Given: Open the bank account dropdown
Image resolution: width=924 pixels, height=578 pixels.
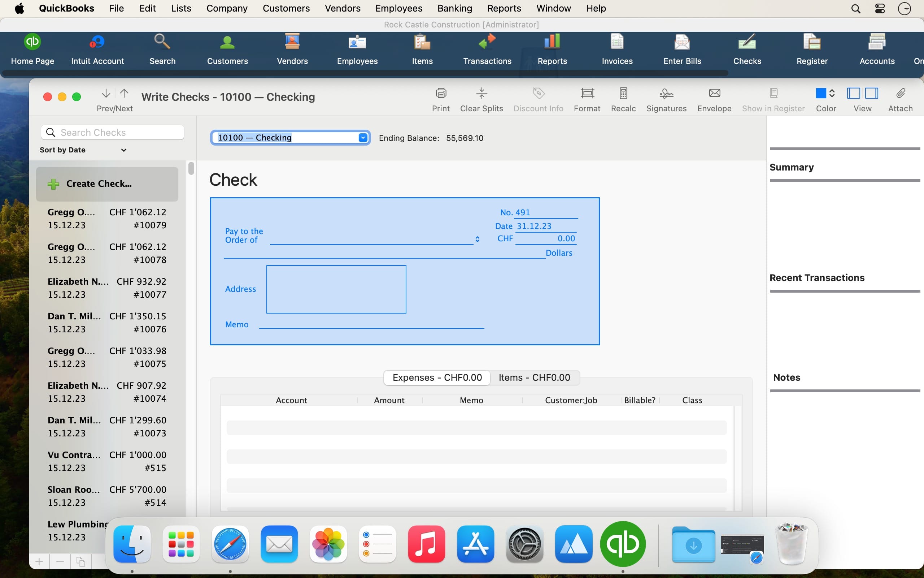Looking at the screenshot, I should tap(363, 138).
